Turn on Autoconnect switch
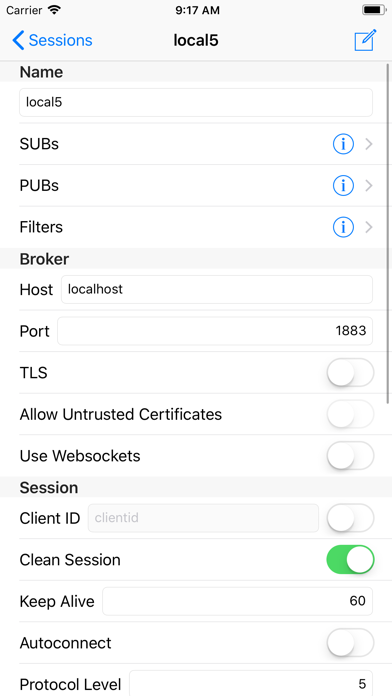 click(x=350, y=643)
